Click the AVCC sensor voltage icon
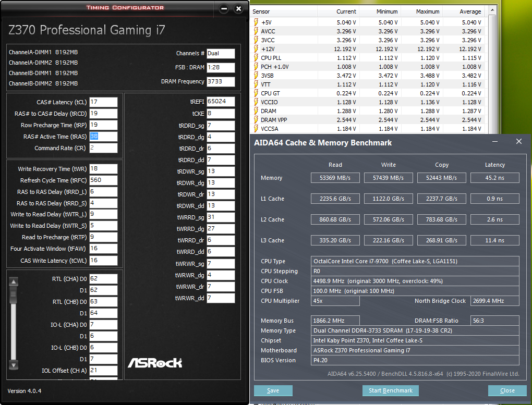 pos(256,31)
